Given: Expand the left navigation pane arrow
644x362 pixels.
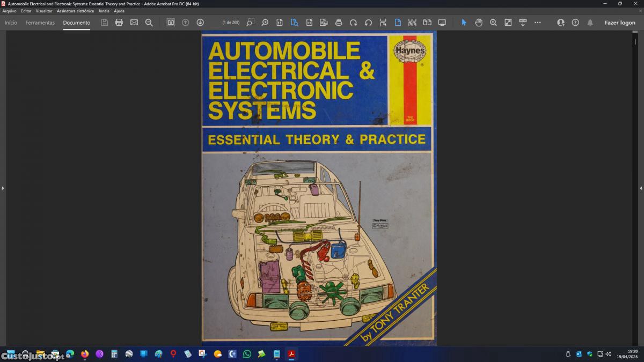Looking at the screenshot, I should [3, 188].
